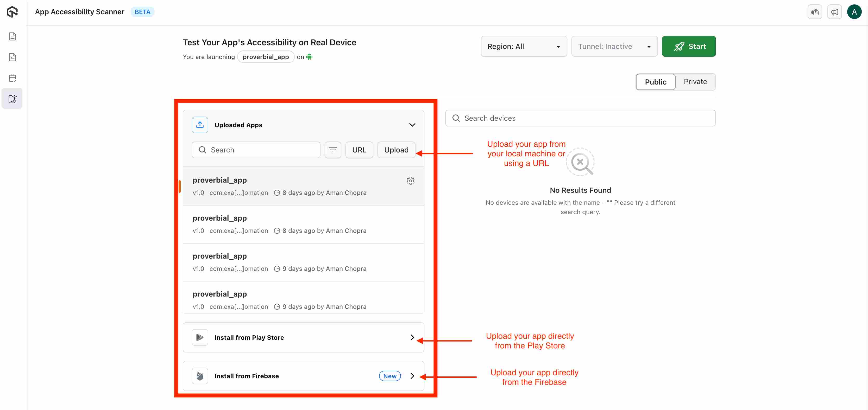Click the Search devices field
Viewport: 868px width, 410px height.
click(580, 118)
